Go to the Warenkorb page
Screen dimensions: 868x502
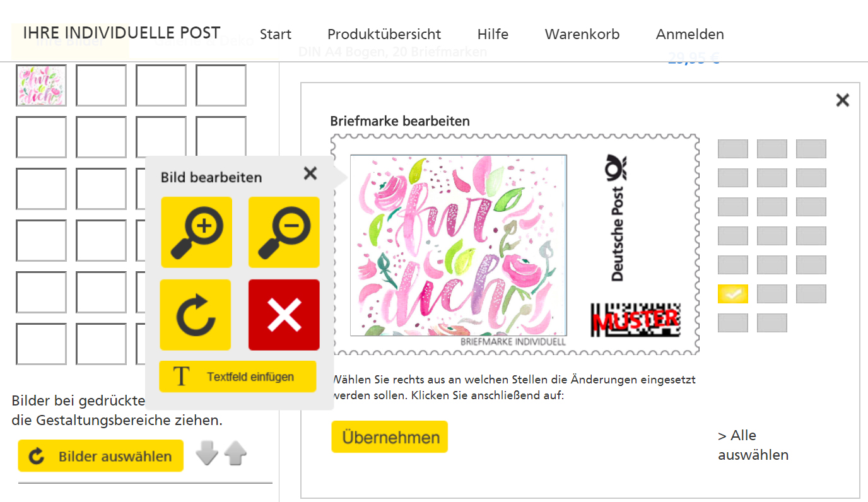tap(582, 34)
